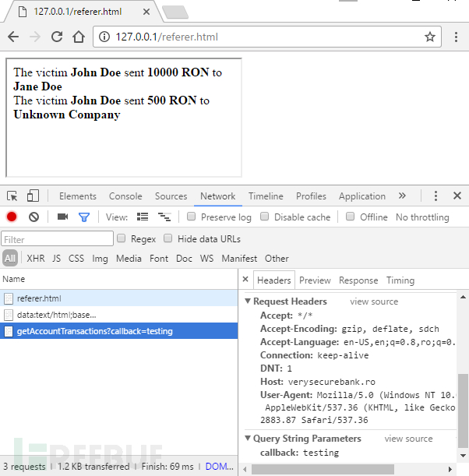Collapse the Request Headers section
The height and width of the screenshot is (476, 469).
[x=248, y=301]
